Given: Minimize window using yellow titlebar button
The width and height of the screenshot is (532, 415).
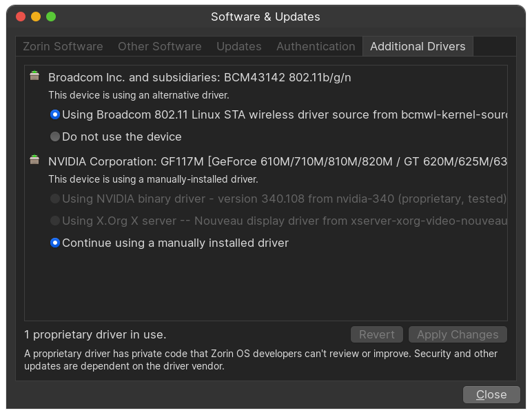Looking at the screenshot, I should coord(36,17).
